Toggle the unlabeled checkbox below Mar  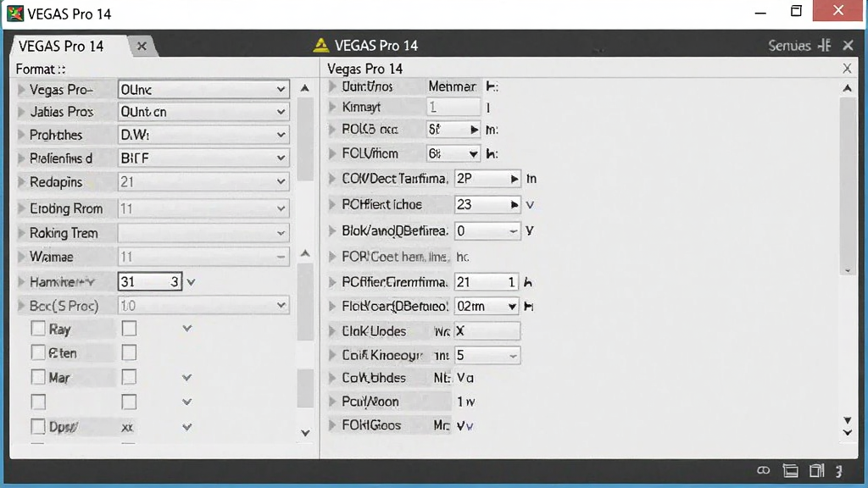(x=37, y=402)
